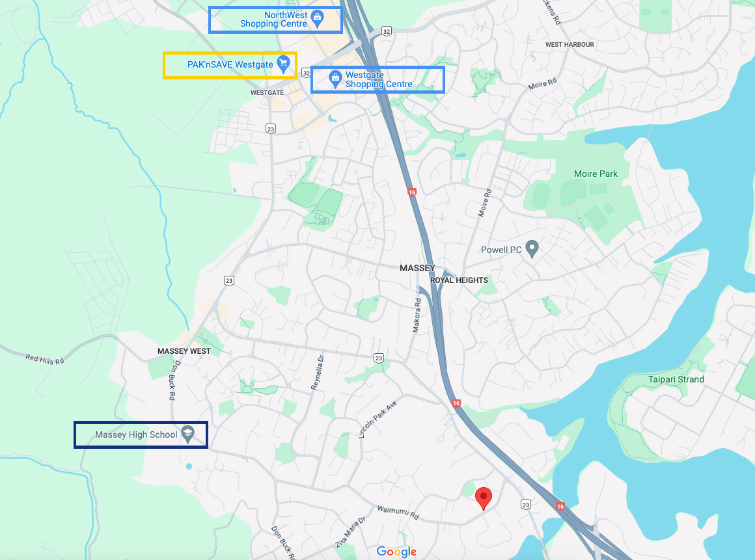Select the PAK'nSAVE Westgate text label
The width and height of the screenshot is (755, 560).
(230, 64)
